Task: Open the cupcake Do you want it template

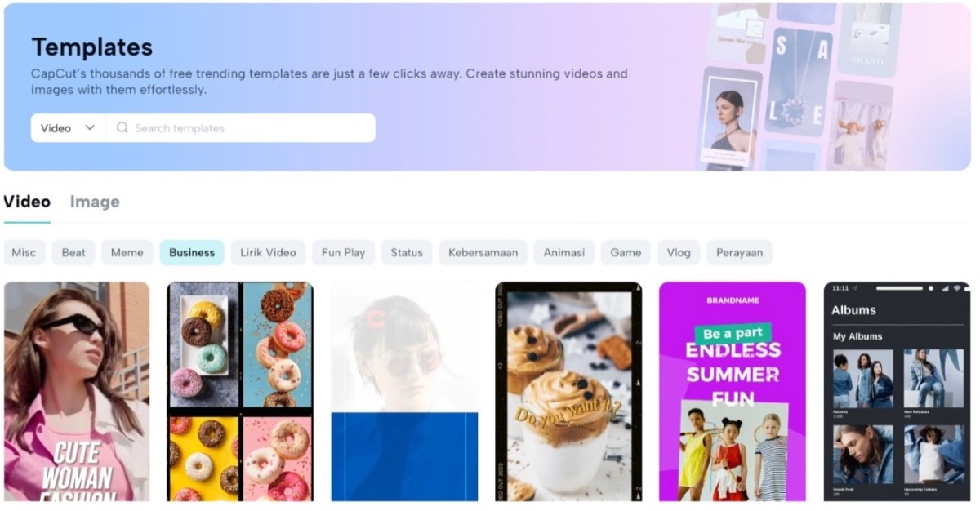Action: click(x=568, y=392)
